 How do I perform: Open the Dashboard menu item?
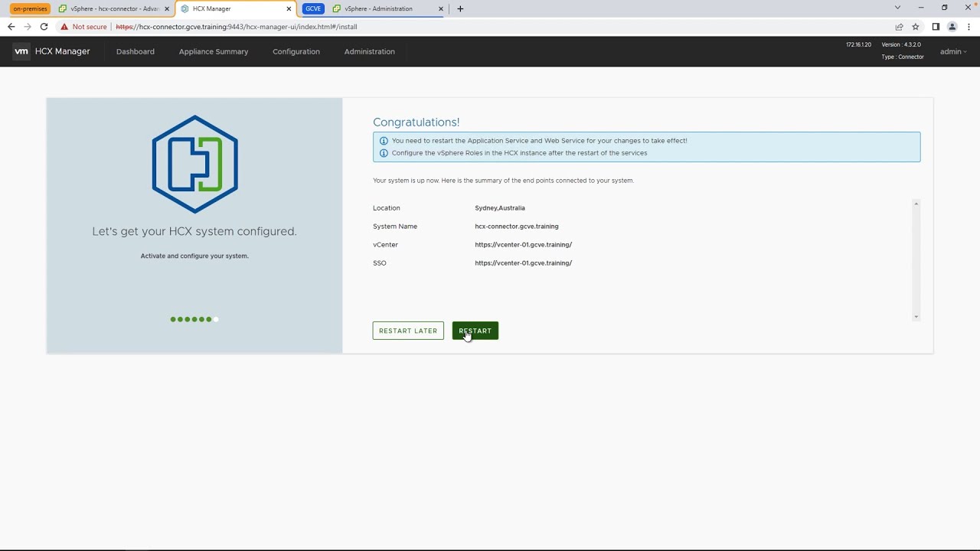[x=136, y=52]
